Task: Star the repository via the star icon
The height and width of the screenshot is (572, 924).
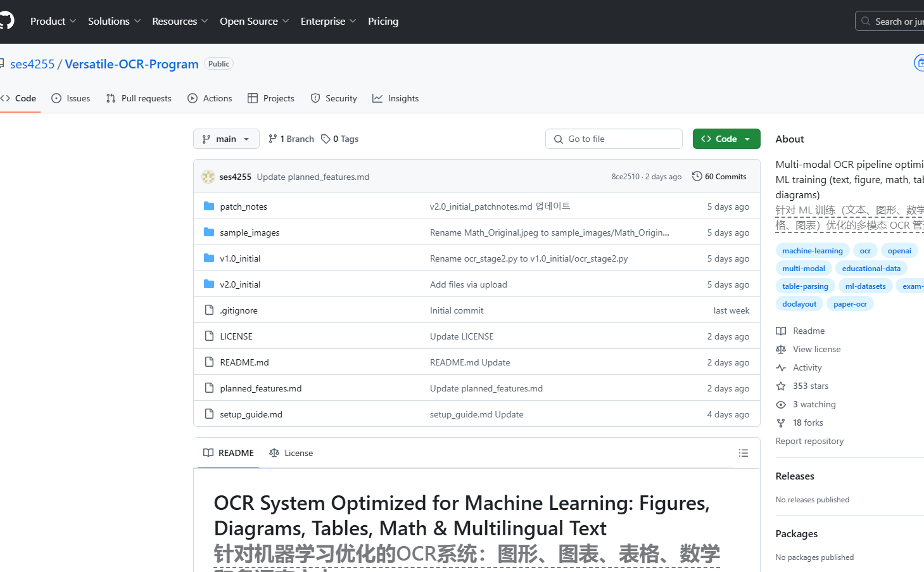Action: (x=780, y=386)
